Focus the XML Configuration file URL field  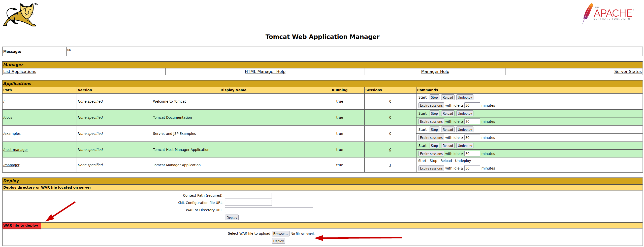248,203
